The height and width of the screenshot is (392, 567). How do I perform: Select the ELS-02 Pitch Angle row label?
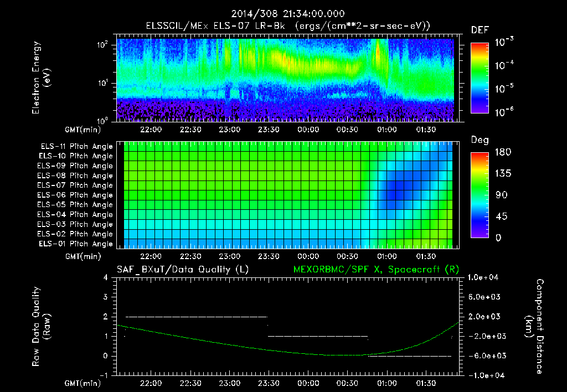(75, 234)
